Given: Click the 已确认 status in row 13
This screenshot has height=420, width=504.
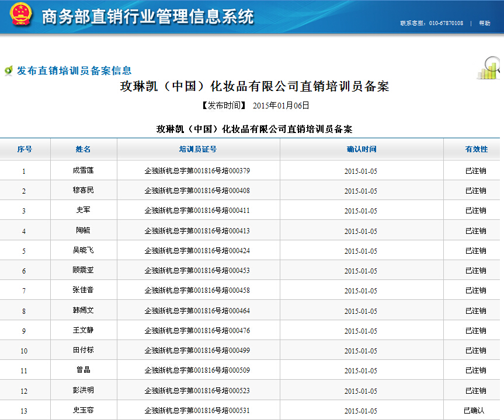Looking at the screenshot, I should coord(474,411).
